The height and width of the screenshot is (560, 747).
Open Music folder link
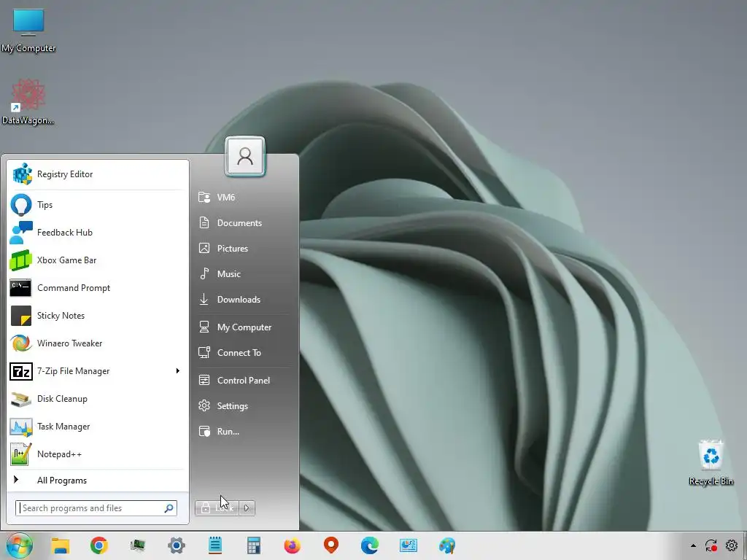click(x=244, y=274)
